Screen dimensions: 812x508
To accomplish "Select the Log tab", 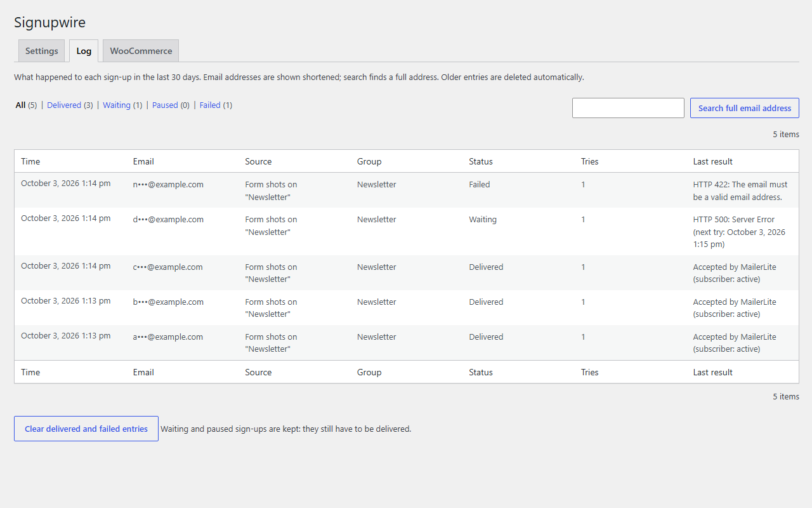I will coord(84,51).
